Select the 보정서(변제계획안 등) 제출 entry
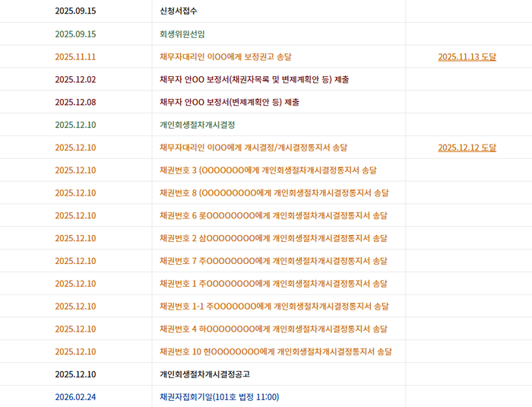This screenshot has width=532, height=407. (x=230, y=102)
